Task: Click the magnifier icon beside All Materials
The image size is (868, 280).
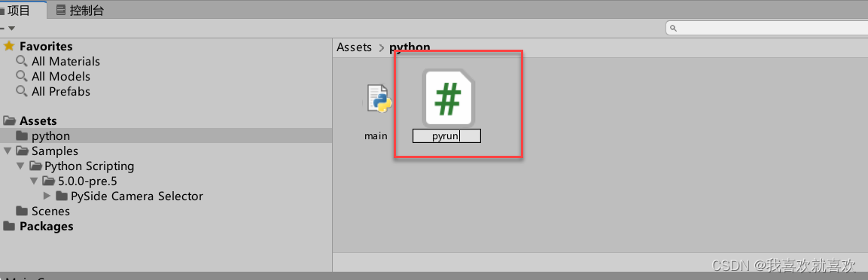Action: click(22, 61)
